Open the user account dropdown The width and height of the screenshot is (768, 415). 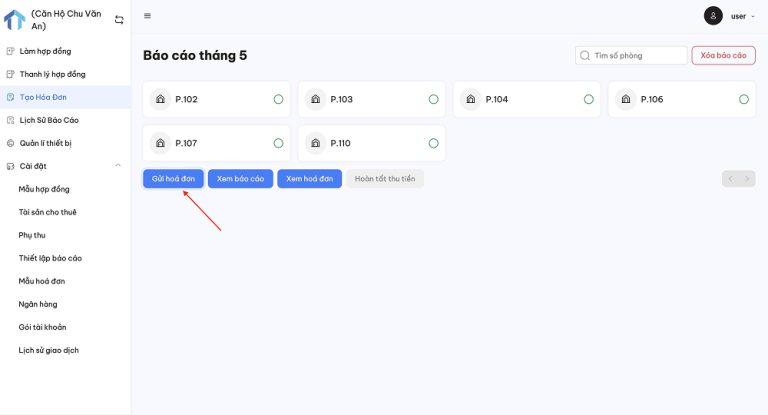tap(744, 16)
